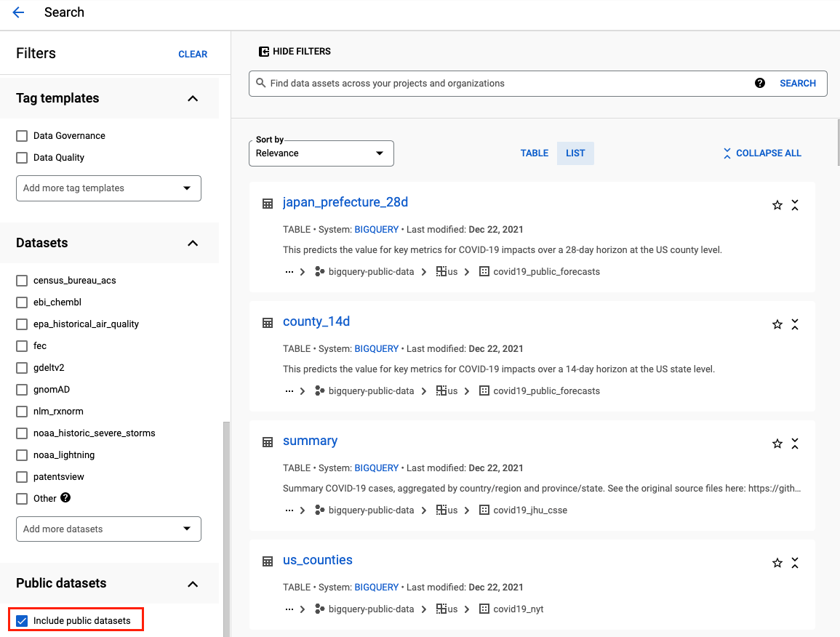Click the table icon beside japan_prefecture_28d
The width and height of the screenshot is (840, 637).
pyautogui.click(x=268, y=204)
